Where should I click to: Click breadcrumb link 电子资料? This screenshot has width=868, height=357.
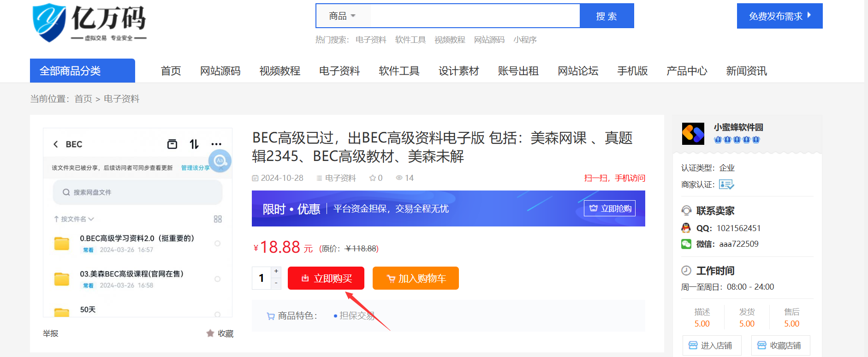(x=122, y=99)
